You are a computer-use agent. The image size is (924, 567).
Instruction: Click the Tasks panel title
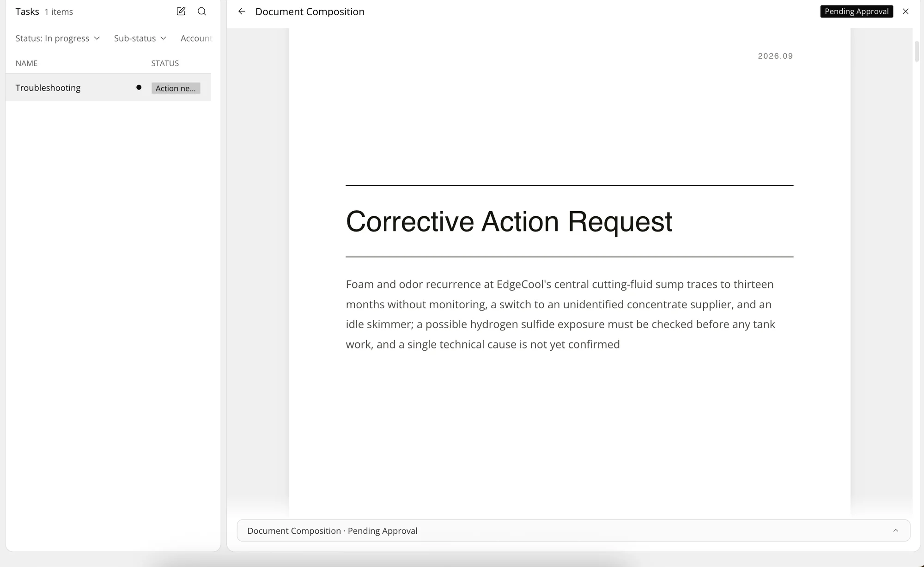tap(27, 12)
